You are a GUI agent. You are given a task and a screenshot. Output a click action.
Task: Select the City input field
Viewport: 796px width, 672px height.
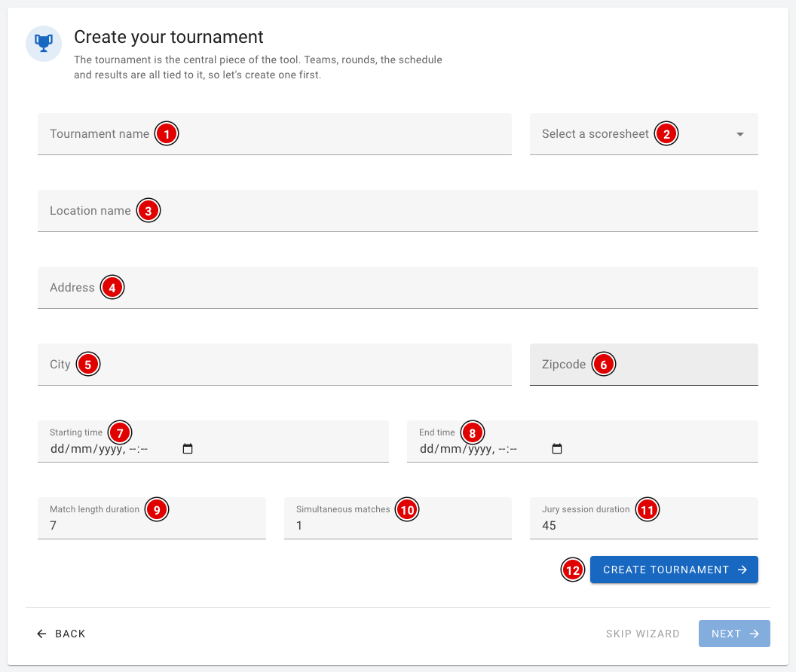tap(274, 365)
